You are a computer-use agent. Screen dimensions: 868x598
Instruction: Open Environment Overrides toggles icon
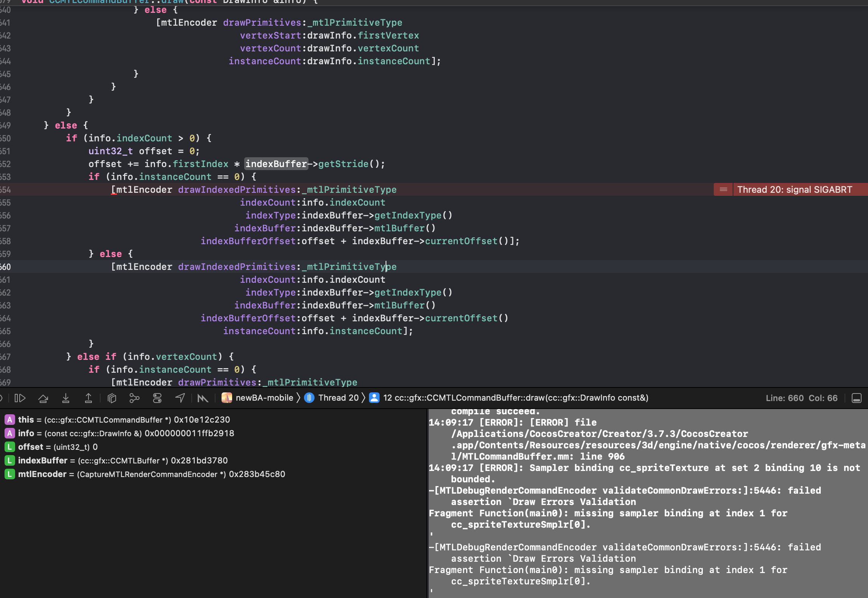click(157, 398)
